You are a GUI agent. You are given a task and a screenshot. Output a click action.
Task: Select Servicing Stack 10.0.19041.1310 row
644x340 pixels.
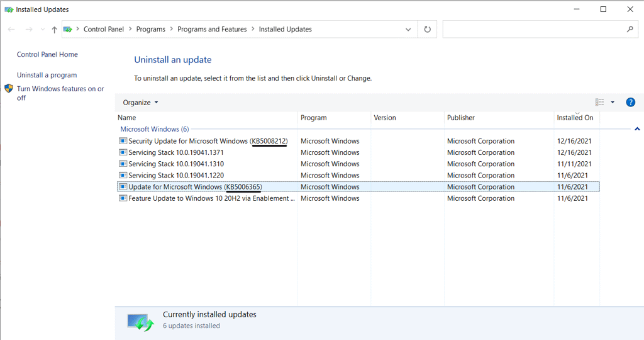pos(358,164)
